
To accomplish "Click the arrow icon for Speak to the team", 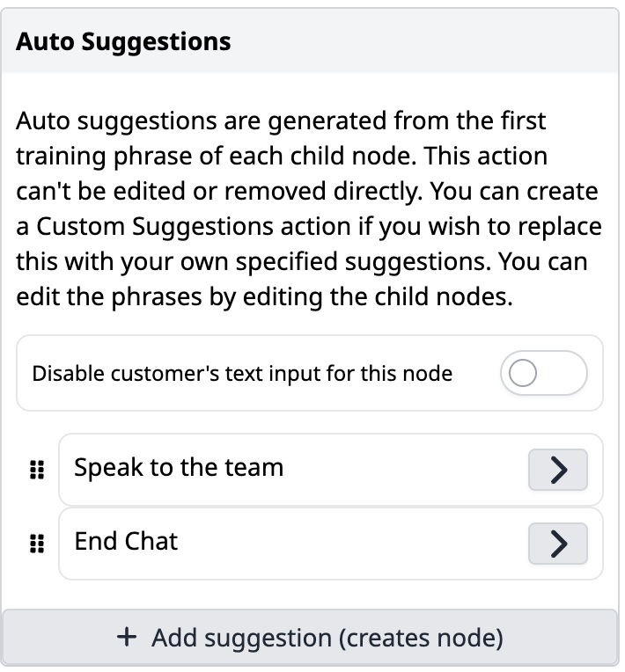I will tap(557, 471).
